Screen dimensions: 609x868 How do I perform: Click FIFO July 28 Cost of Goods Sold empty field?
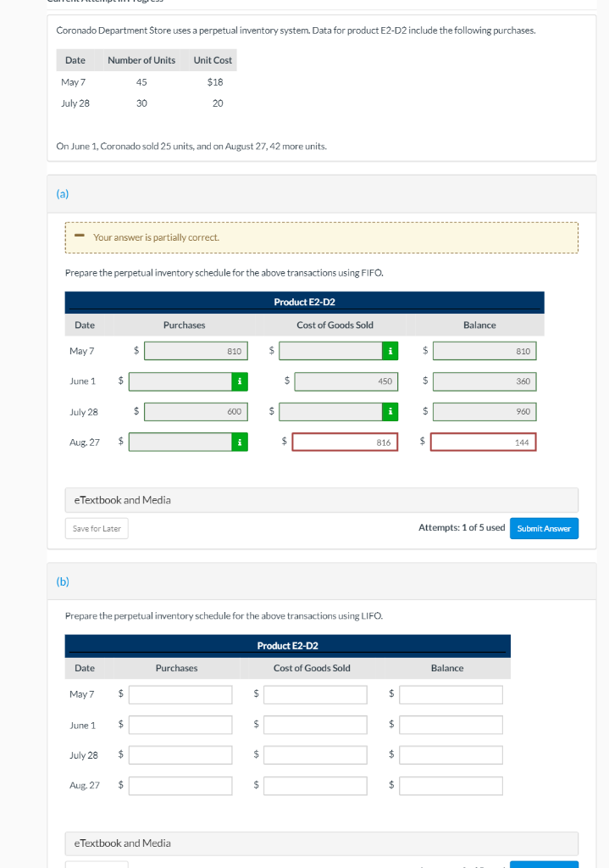(x=331, y=411)
